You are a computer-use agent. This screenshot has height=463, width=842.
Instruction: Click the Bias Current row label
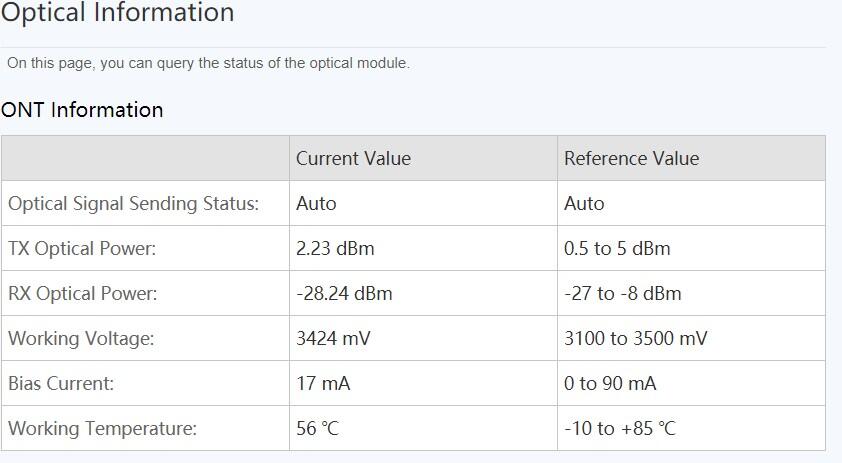click(61, 383)
